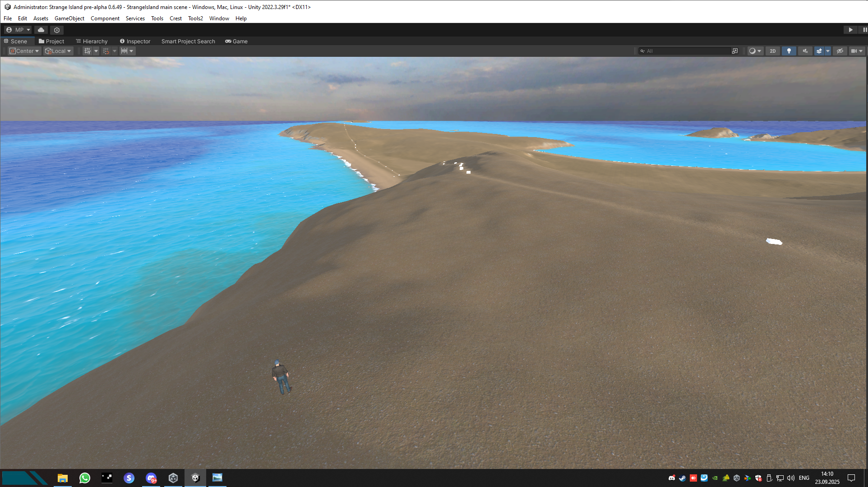
Task: Toggle scene visibility hidden-objects eye
Action: [840, 51]
